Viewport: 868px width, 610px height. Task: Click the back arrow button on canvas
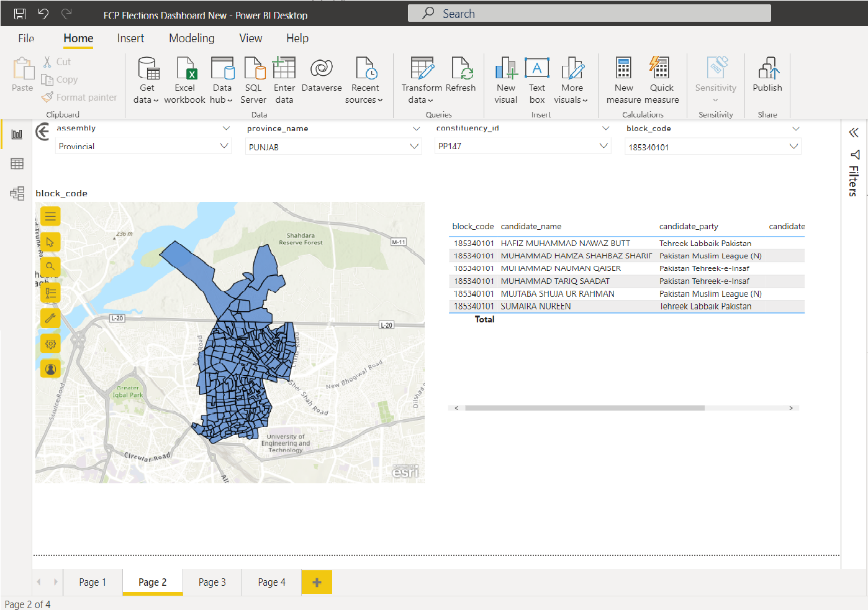pyautogui.click(x=43, y=132)
